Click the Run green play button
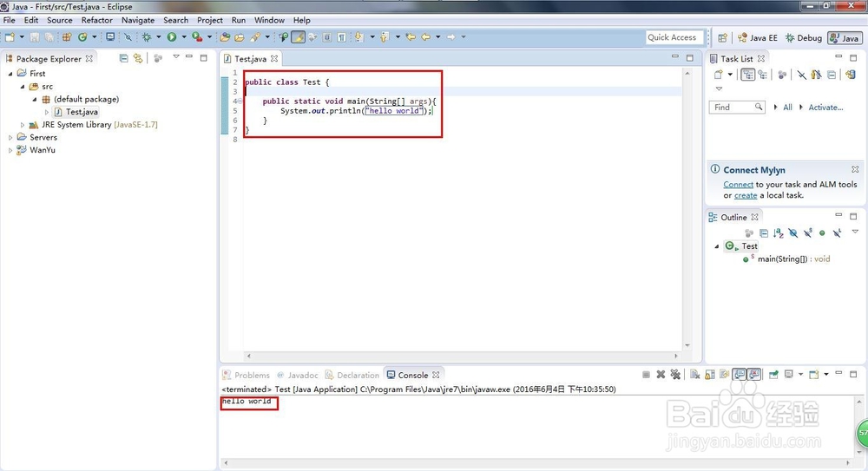 click(172, 37)
